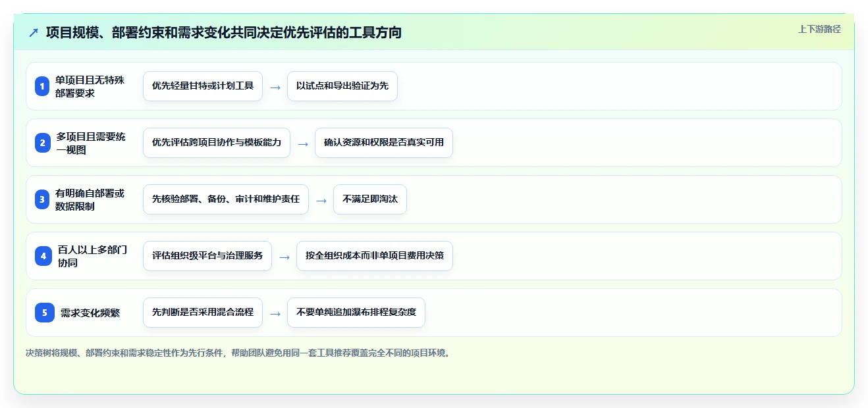The image size is (868, 408).
Task: Click the 先核验部署、备份、审计和维护责任 box
Action: click(226, 199)
